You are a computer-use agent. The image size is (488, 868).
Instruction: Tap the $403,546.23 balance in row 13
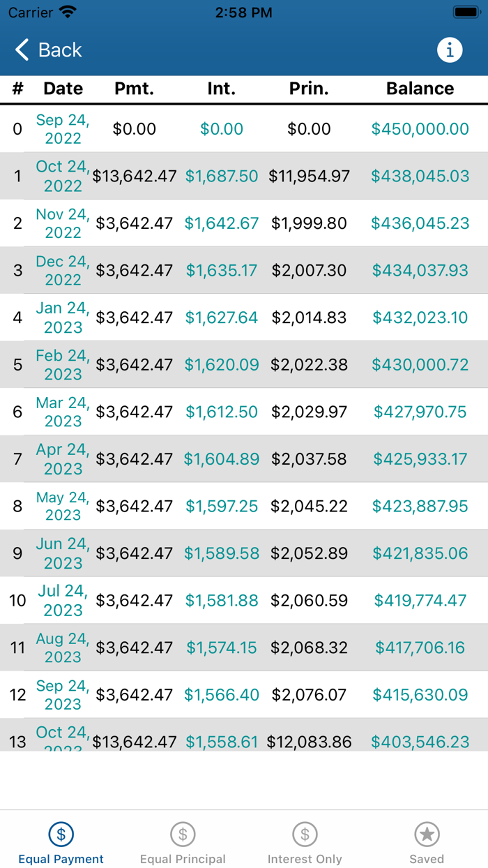coord(420,742)
